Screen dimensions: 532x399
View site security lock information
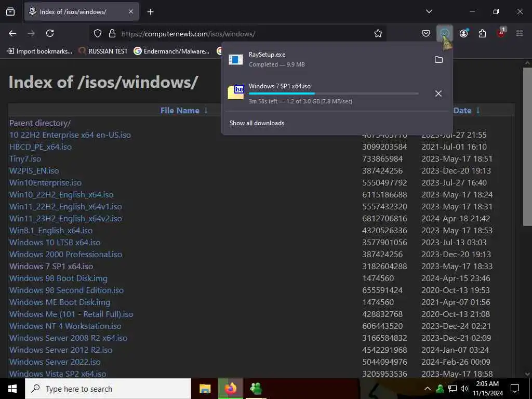pyautogui.click(x=112, y=34)
